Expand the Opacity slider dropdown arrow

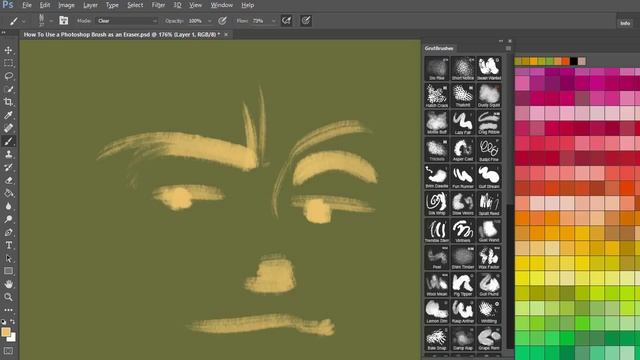[x=210, y=21]
